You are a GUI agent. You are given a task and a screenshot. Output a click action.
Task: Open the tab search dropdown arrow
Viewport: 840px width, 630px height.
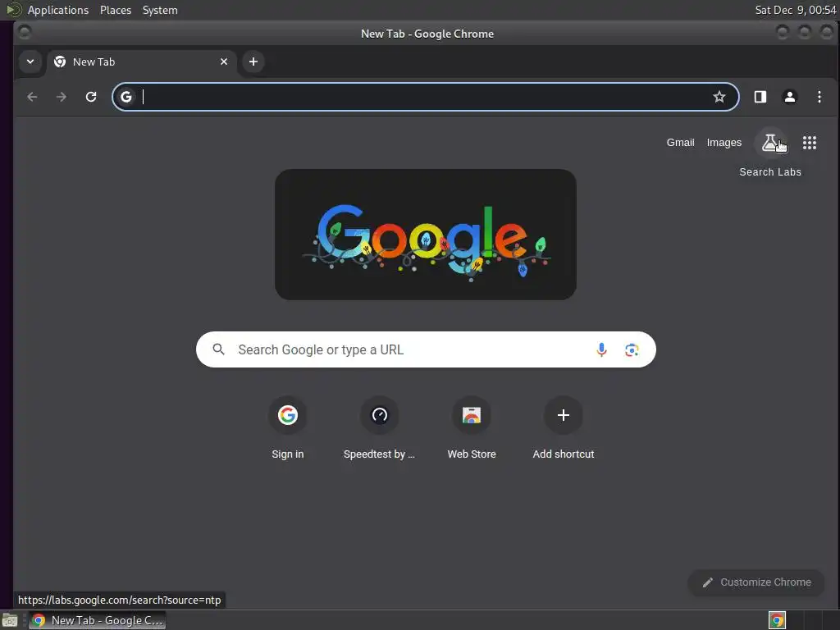(30, 62)
